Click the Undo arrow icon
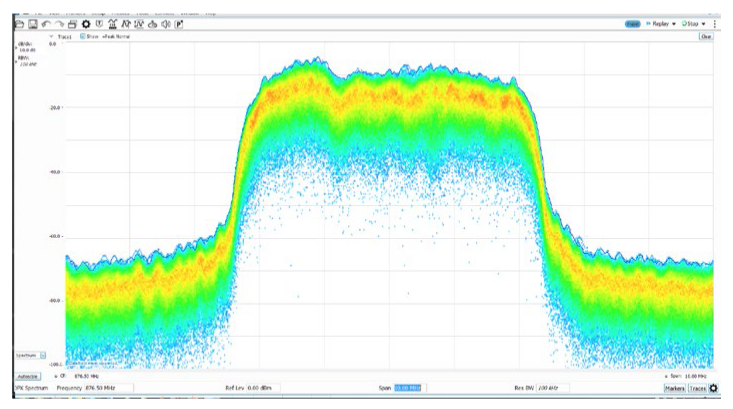 pos(46,24)
